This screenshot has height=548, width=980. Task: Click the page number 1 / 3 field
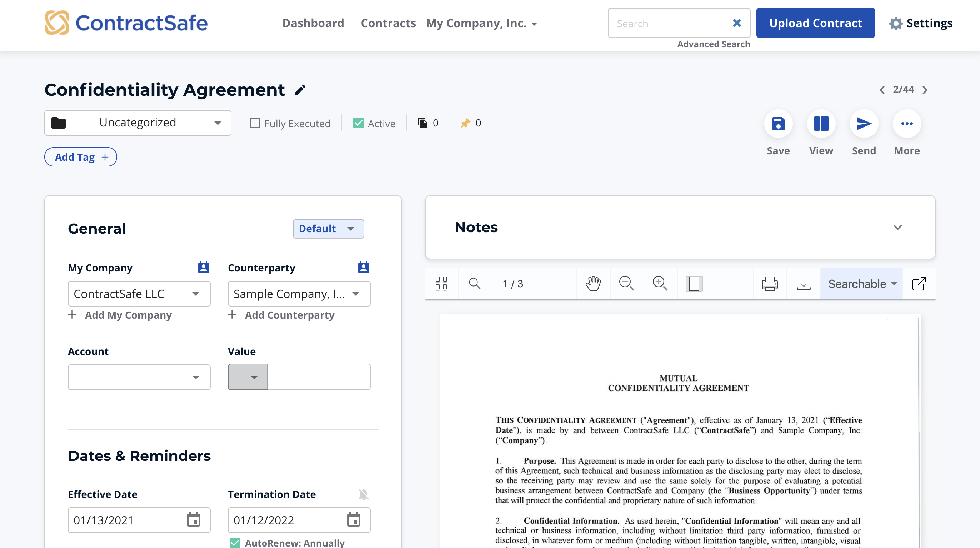pos(512,284)
